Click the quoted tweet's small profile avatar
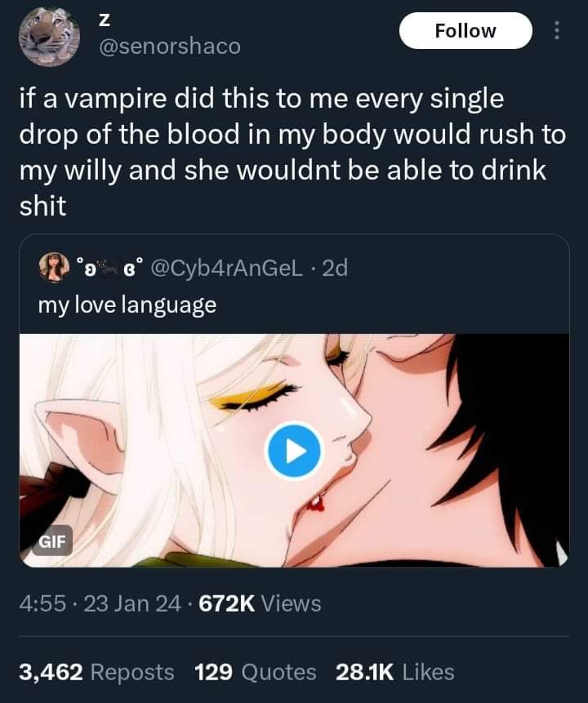The image size is (588, 703). click(53, 267)
